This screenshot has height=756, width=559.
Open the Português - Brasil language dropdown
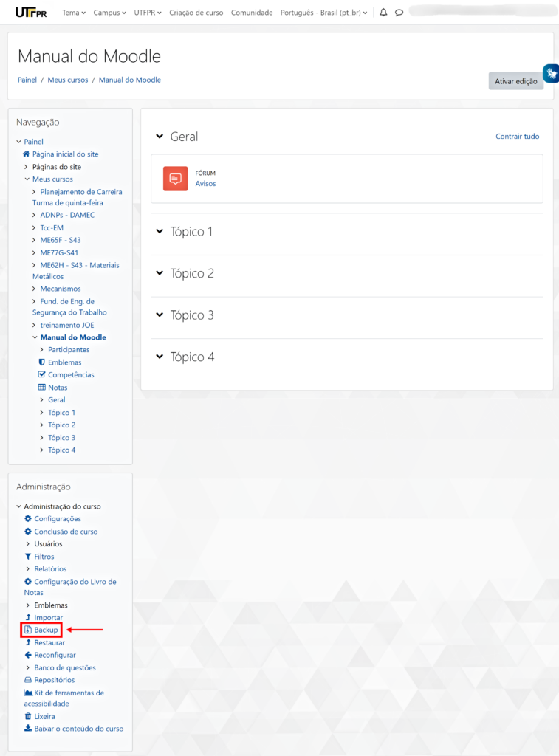point(323,13)
